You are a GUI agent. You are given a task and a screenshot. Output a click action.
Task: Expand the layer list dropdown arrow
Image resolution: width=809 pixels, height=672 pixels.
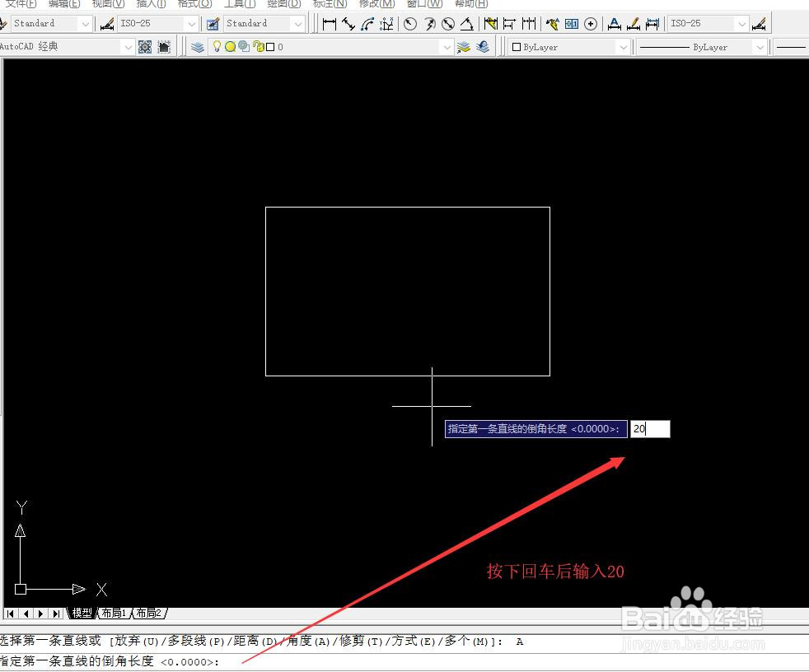click(x=447, y=47)
